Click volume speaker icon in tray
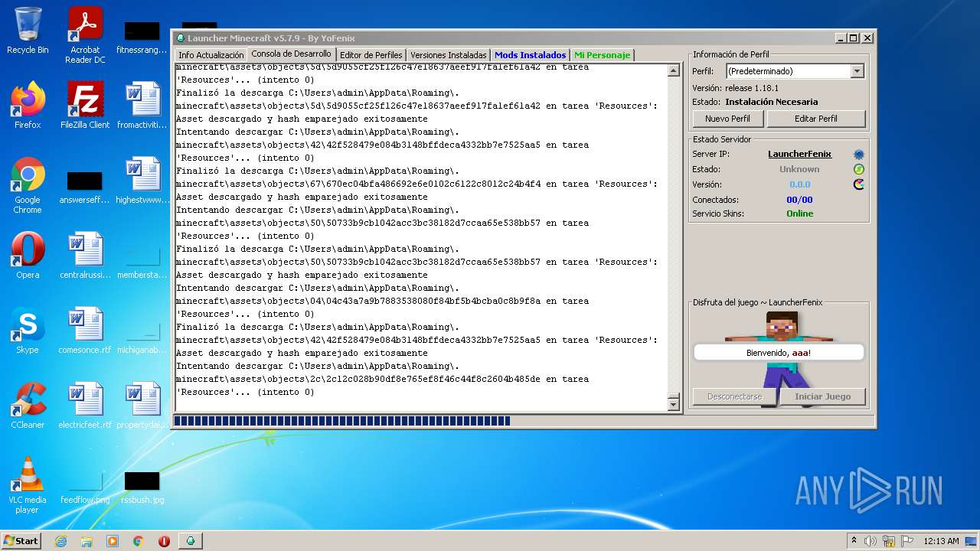 (871, 541)
